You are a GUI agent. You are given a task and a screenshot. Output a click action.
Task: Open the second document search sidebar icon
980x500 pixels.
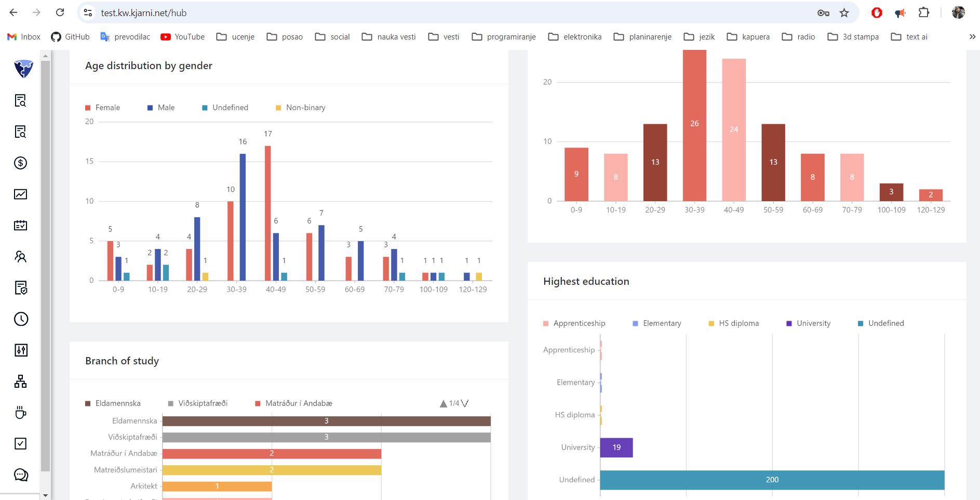click(20, 131)
